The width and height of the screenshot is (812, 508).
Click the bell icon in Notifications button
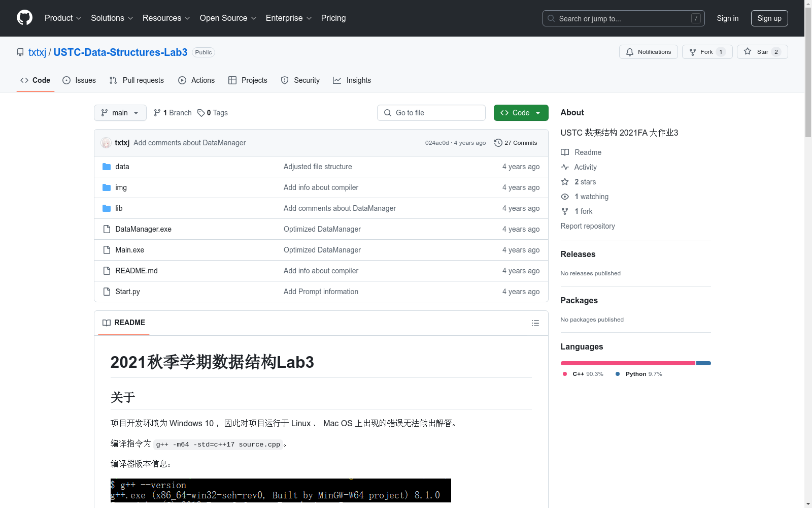(x=630, y=52)
